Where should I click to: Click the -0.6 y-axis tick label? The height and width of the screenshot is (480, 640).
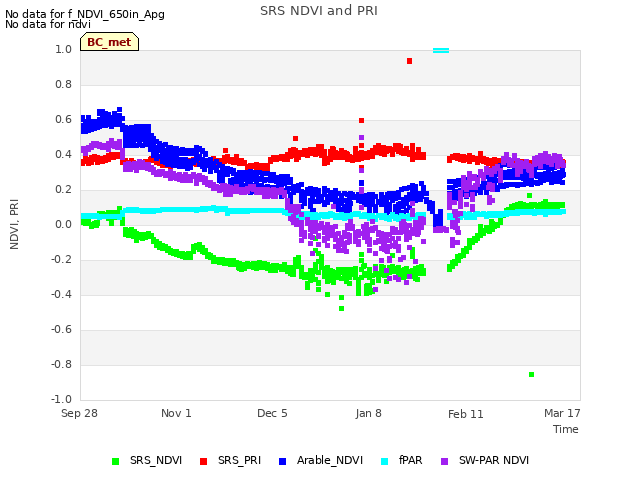coord(61,330)
